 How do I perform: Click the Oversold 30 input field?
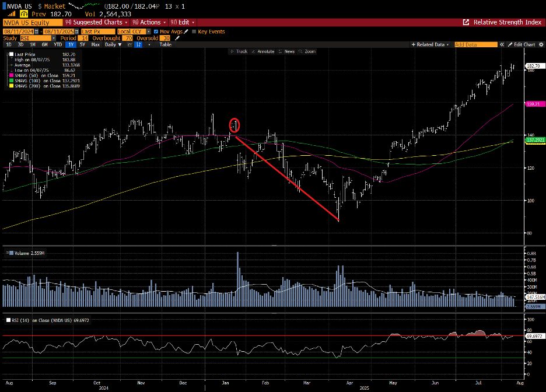pyautogui.click(x=166, y=38)
